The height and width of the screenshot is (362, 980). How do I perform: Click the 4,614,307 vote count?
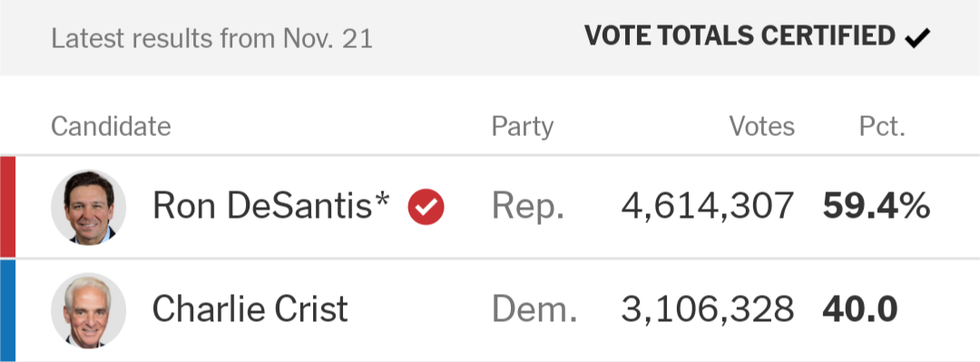708,207
